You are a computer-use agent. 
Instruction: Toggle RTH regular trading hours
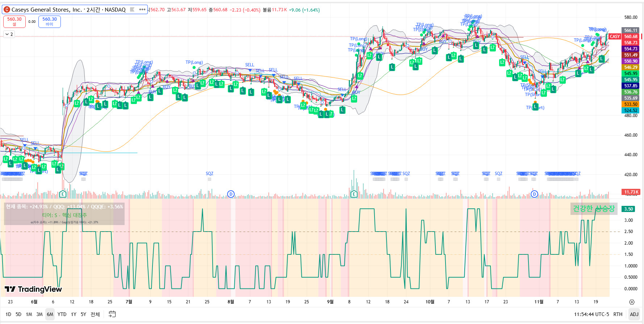click(x=618, y=314)
